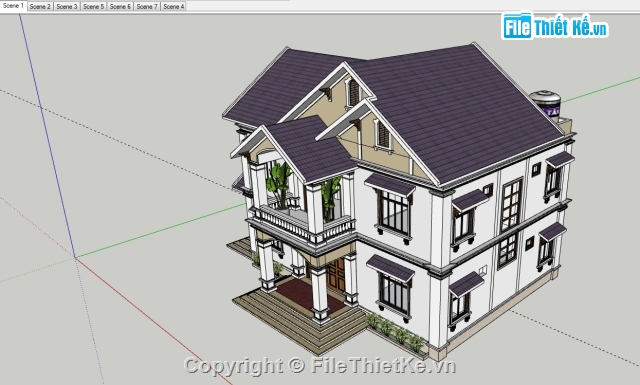This screenshot has width=640, height=385.
Task: Select the front entrance wooden door
Action: 336,276
